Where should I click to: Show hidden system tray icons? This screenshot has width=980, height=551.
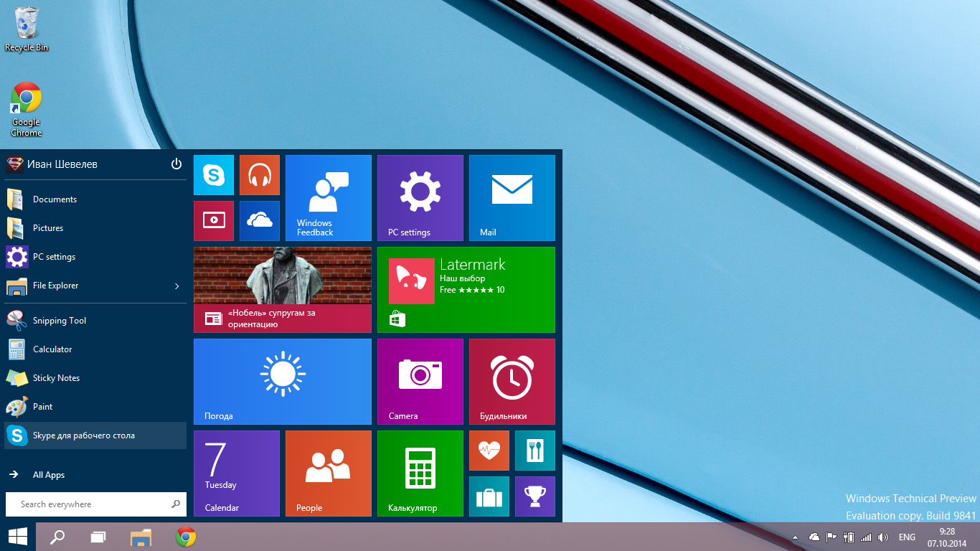pyautogui.click(x=795, y=537)
